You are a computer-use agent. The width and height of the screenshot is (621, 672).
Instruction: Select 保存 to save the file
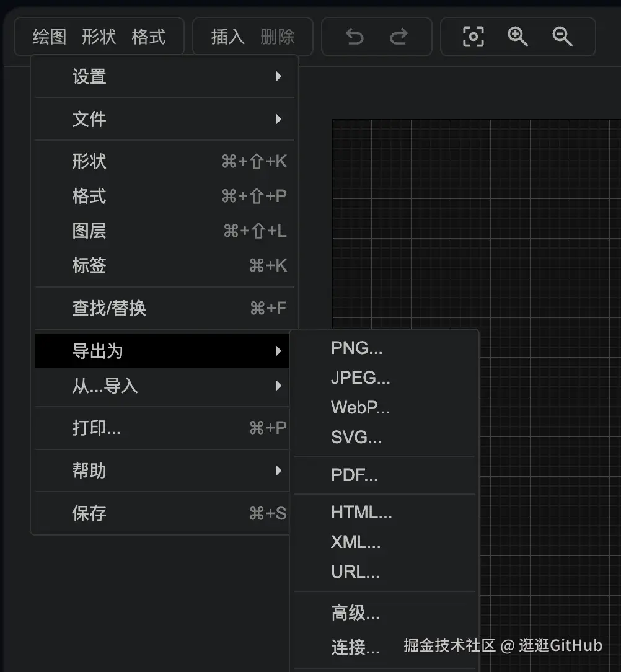[x=89, y=513]
